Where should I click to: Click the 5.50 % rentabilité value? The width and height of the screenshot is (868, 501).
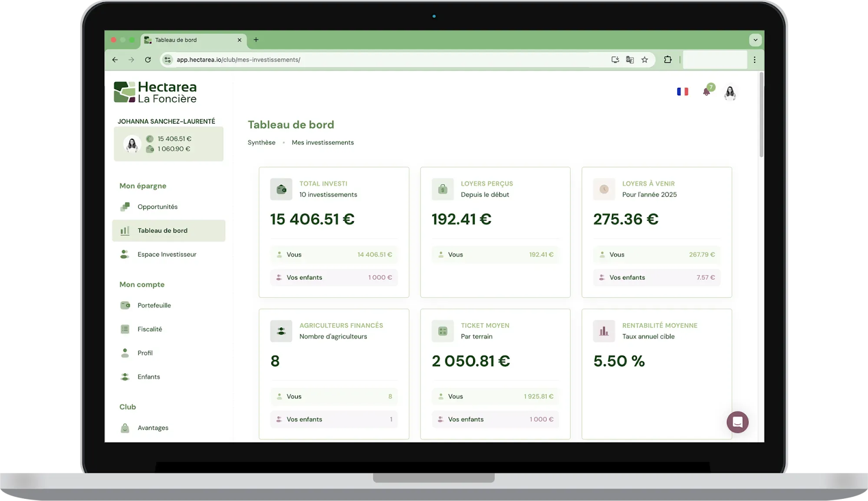tap(619, 361)
